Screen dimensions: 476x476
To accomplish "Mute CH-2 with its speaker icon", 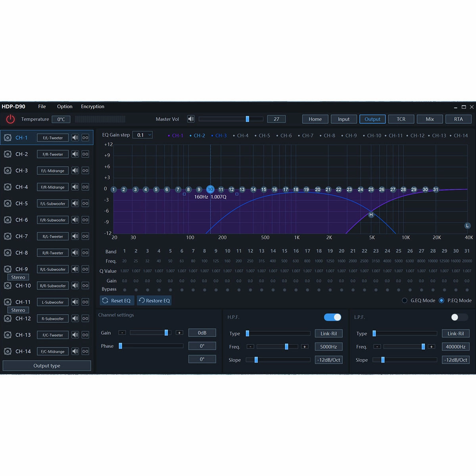I will (75, 154).
